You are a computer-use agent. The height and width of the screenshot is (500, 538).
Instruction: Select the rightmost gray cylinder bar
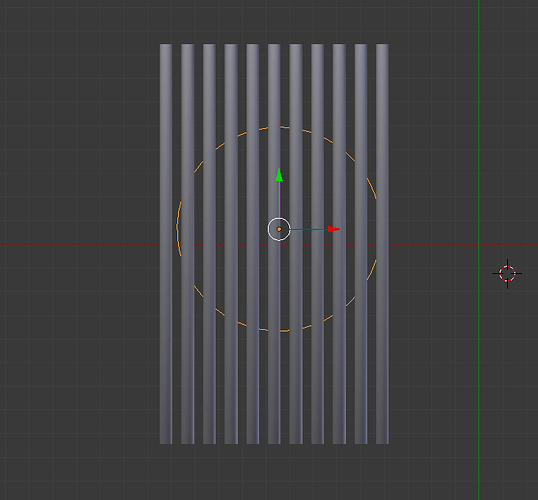382,244
